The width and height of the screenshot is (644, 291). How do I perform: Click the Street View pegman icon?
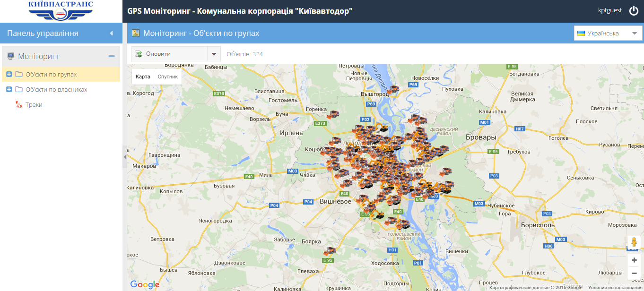pos(634,243)
